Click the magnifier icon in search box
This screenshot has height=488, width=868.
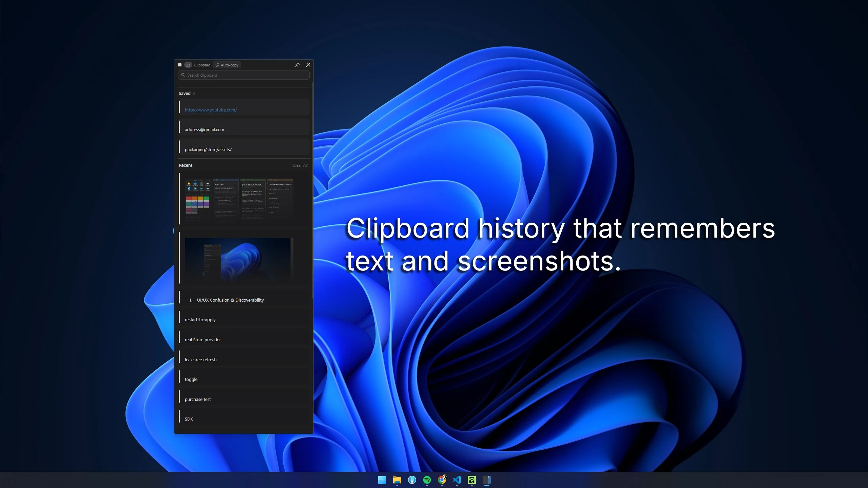(183, 75)
